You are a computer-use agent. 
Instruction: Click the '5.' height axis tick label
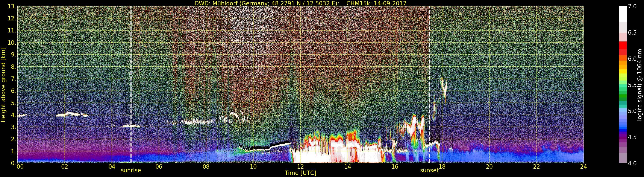13,103
